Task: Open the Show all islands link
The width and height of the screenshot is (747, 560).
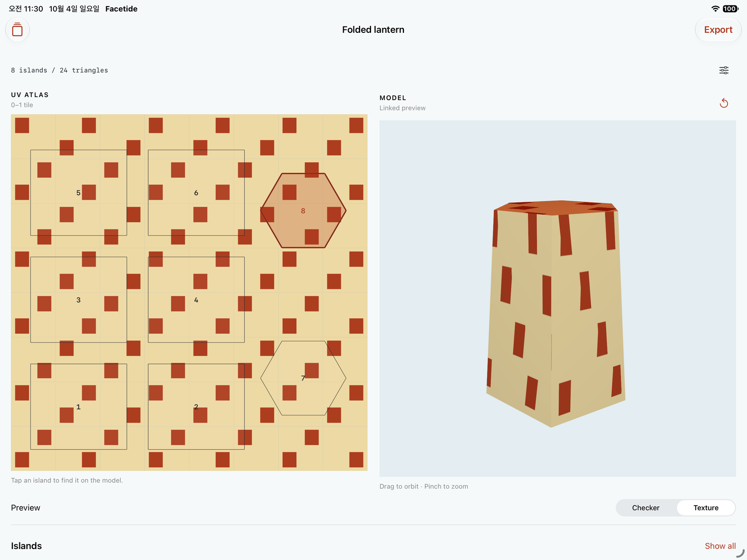Action: [720, 546]
